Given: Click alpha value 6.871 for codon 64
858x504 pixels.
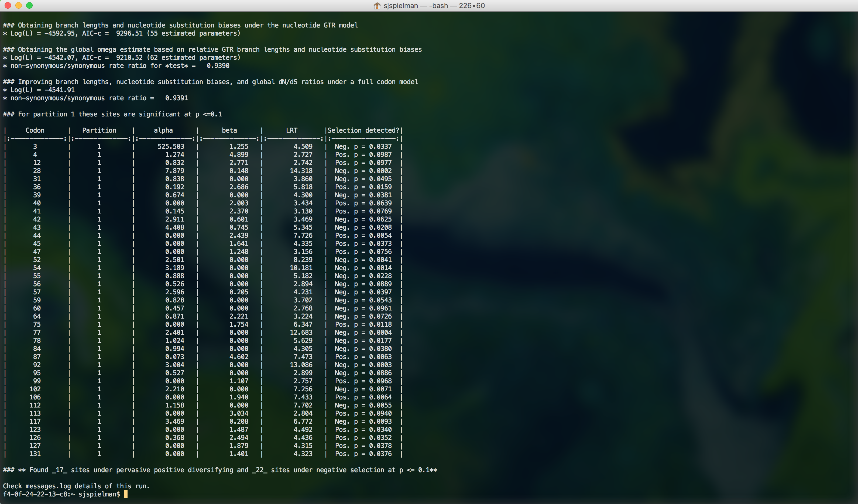Looking at the screenshot, I should tap(175, 316).
